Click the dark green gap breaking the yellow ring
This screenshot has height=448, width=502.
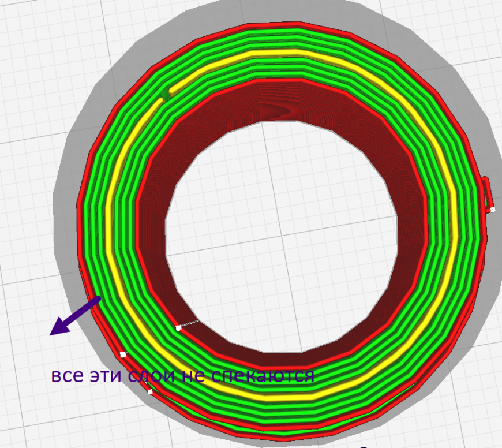point(166,94)
